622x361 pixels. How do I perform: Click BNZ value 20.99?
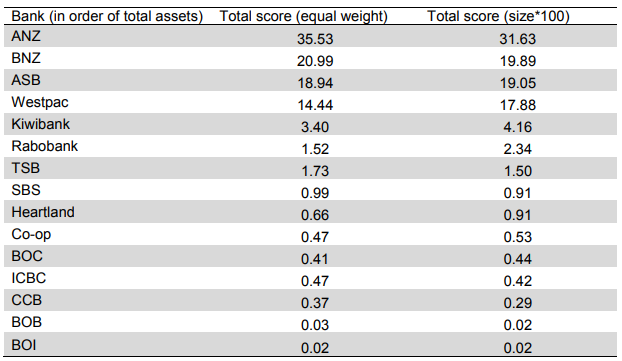click(x=315, y=61)
